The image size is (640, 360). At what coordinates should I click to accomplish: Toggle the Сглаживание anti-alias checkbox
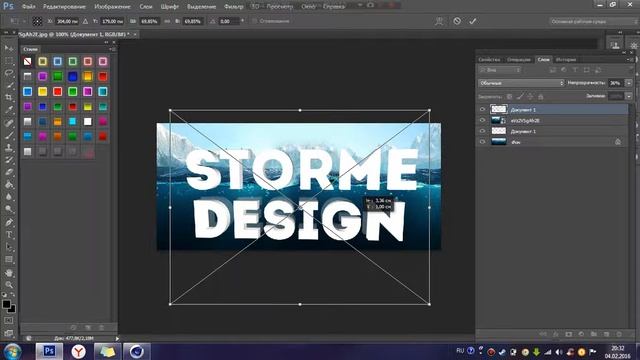coord(254,21)
